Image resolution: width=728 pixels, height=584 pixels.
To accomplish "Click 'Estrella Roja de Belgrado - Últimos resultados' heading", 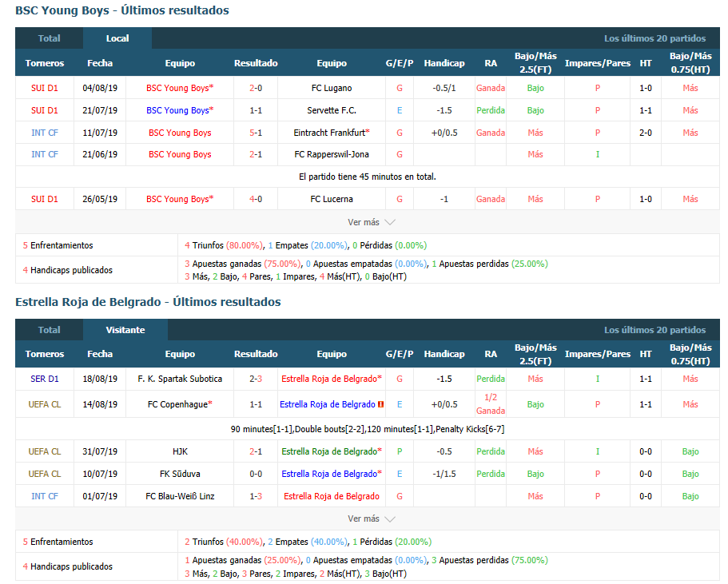I will 148,302.
